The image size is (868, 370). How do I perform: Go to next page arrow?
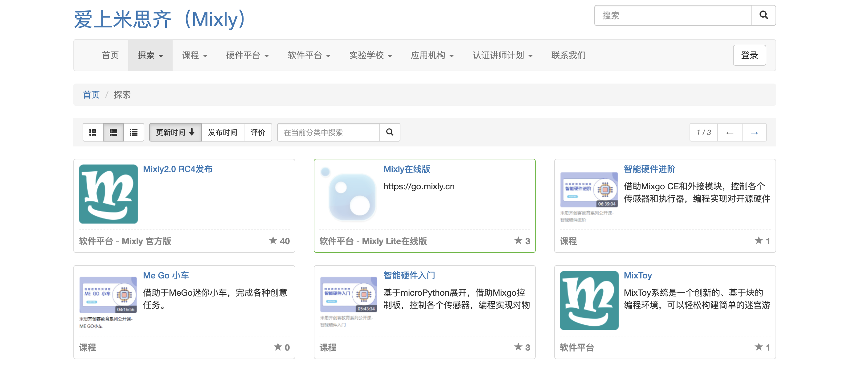pos(754,133)
